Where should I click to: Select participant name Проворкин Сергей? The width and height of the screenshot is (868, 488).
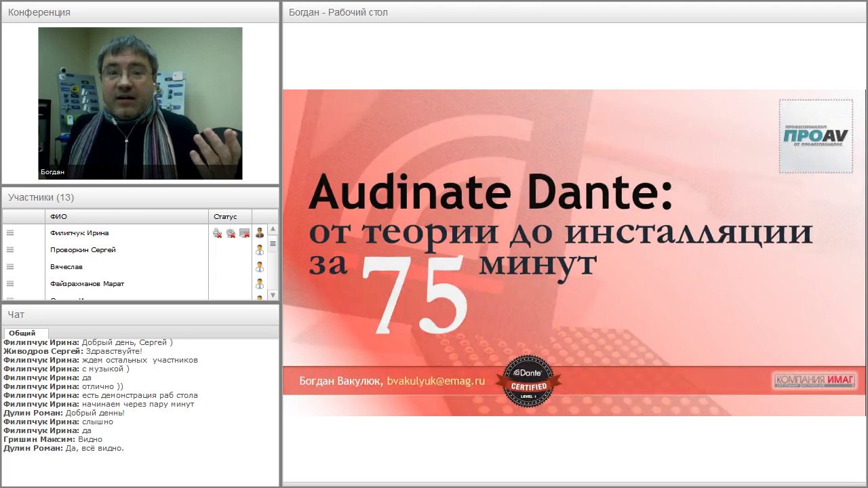83,250
